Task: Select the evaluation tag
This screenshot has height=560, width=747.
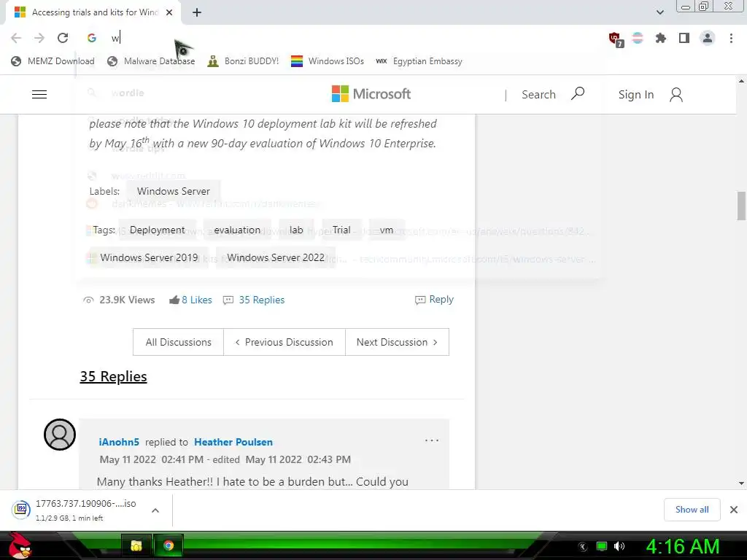Action: (237, 230)
